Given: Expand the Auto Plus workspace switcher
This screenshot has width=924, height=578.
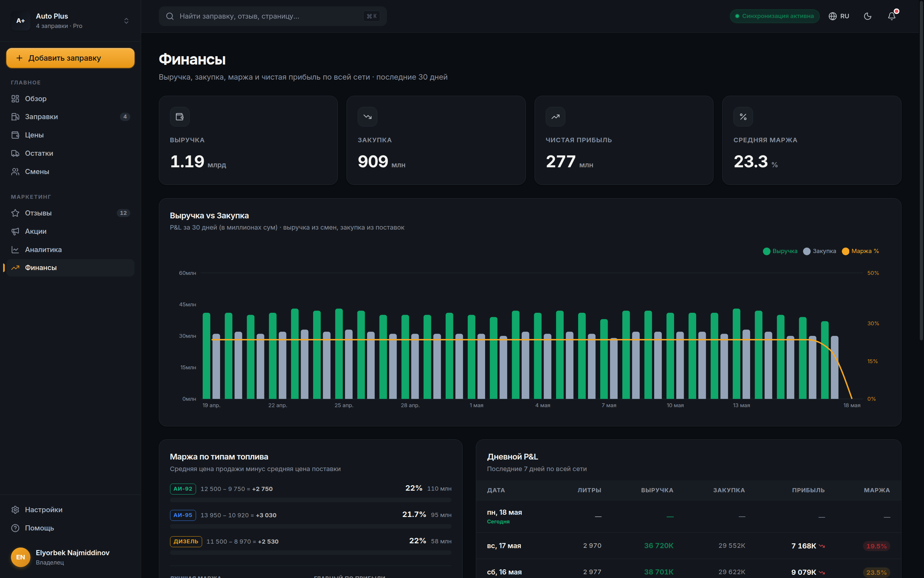Looking at the screenshot, I should pyautogui.click(x=126, y=21).
